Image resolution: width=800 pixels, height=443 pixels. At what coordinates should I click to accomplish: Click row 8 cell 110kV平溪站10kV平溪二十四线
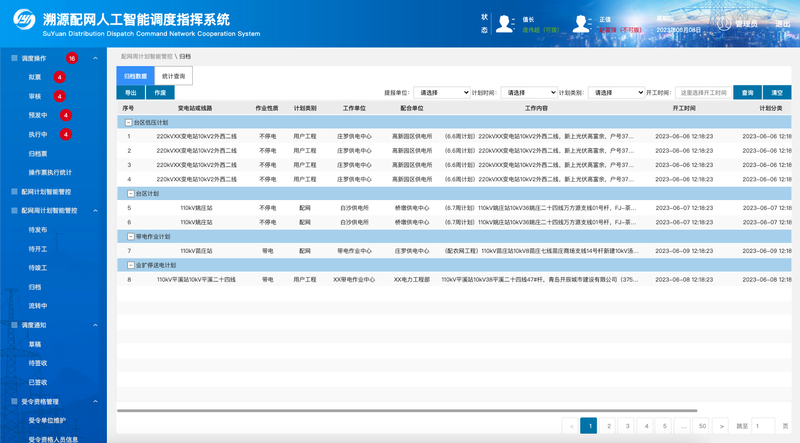[x=196, y=279]
